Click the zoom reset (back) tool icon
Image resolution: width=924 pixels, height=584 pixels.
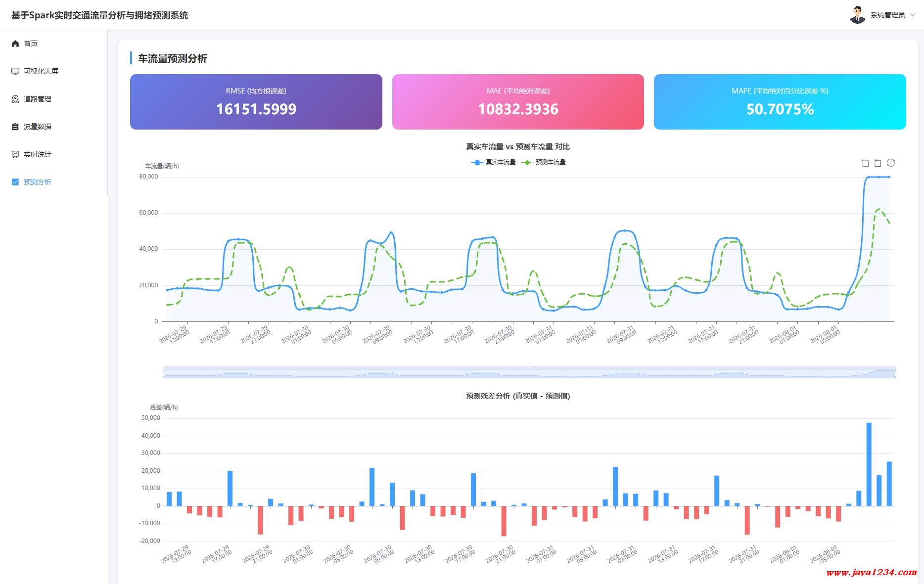878,163
